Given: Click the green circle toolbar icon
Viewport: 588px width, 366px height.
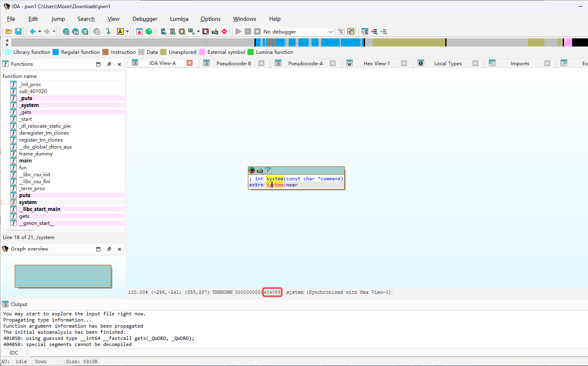Looking at the screenshot, I should point(149,31).
